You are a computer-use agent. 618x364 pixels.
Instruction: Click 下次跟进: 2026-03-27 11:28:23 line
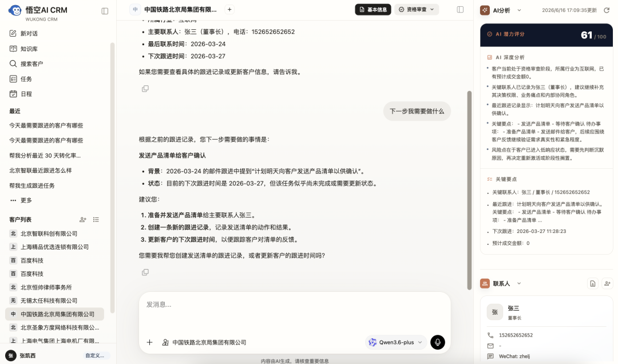529,231
